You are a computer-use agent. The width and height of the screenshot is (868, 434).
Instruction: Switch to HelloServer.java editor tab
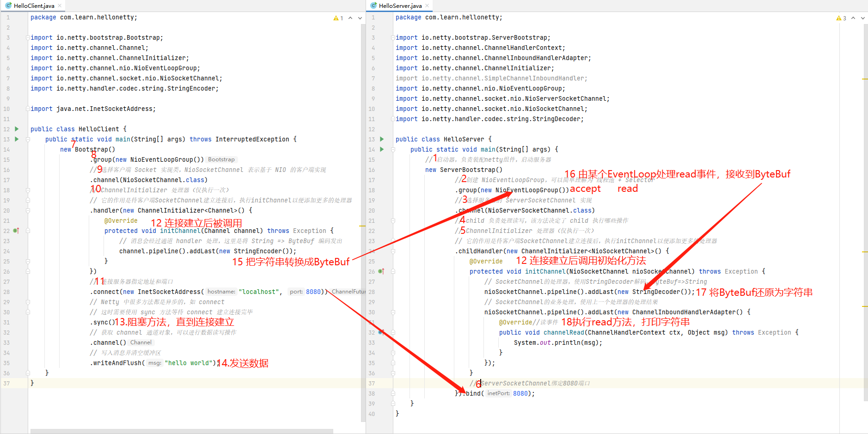(400, 6)
